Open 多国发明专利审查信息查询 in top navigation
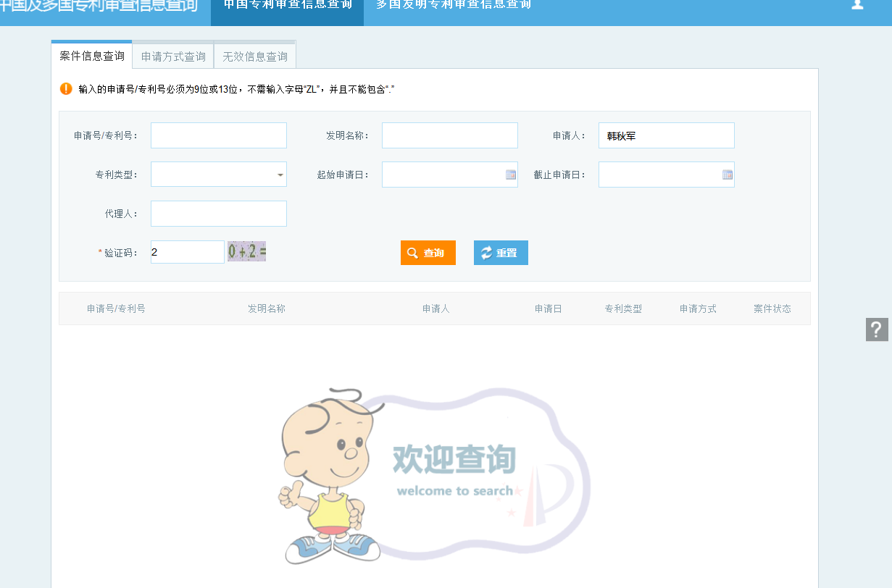The image size is (892, 588). point(454,5)
